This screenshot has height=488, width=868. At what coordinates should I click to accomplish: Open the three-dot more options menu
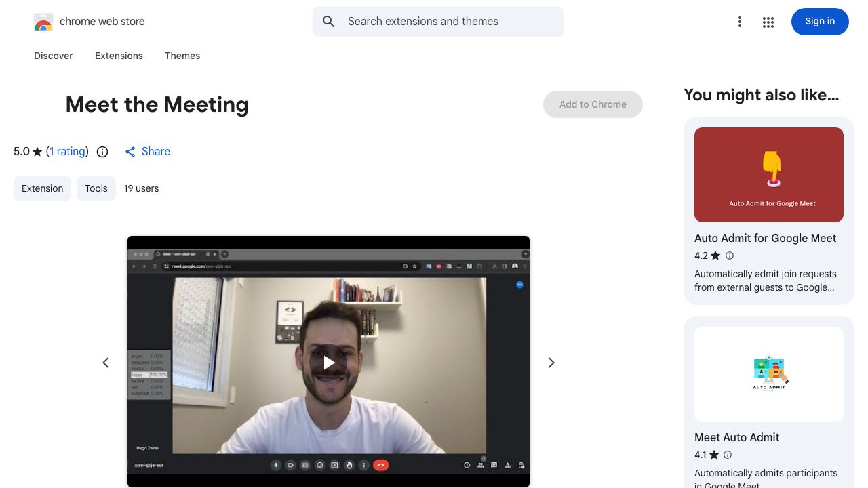coord(740,22)
